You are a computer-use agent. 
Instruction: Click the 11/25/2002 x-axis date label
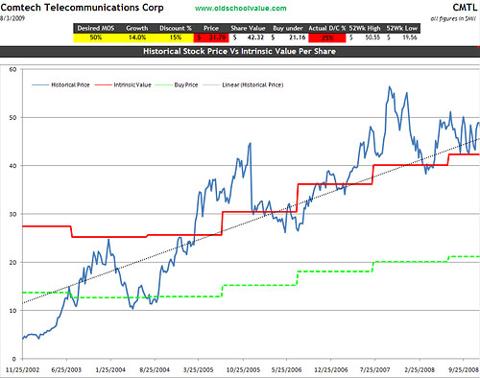tap(23, 370)
